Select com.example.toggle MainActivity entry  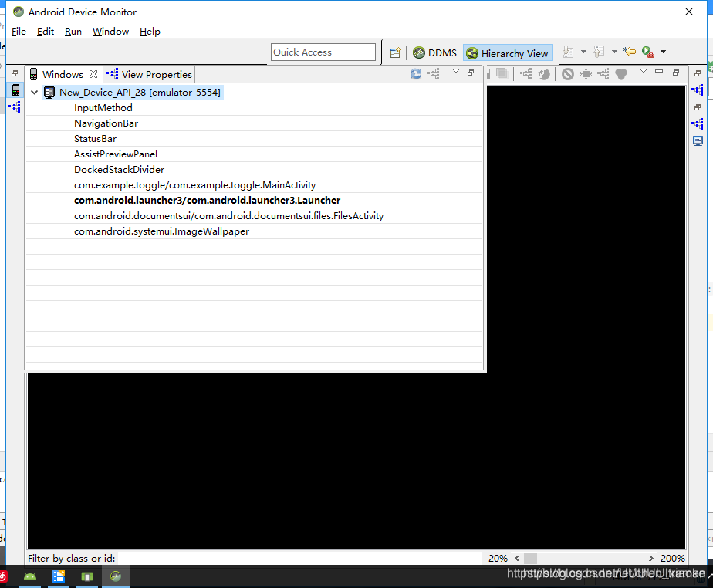[x=194, y=185]
